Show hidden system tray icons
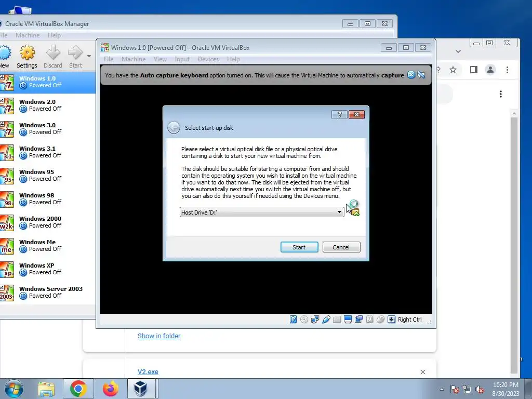Image resolution: width=532 pixels, height=399 pixels. coord(442,389)
